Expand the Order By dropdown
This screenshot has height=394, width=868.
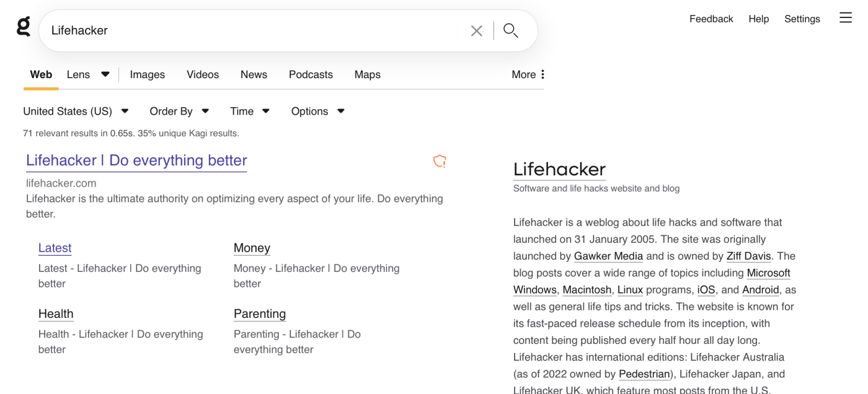click(x=205, y=111)
